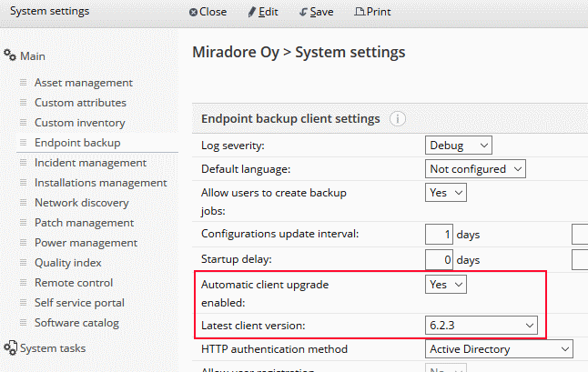The image size is (588, 372).
Task: Click the list icon beside Power management
Action: 24,242
